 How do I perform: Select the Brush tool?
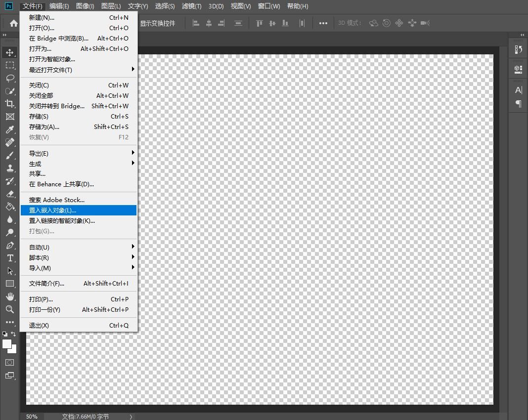pyautogui.click(x=10, y=155)
